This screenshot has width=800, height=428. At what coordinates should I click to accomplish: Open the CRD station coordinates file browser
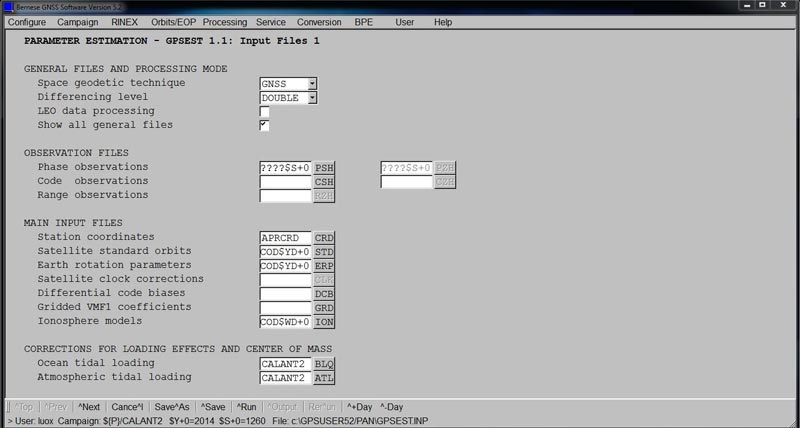(x=324, y=238)
